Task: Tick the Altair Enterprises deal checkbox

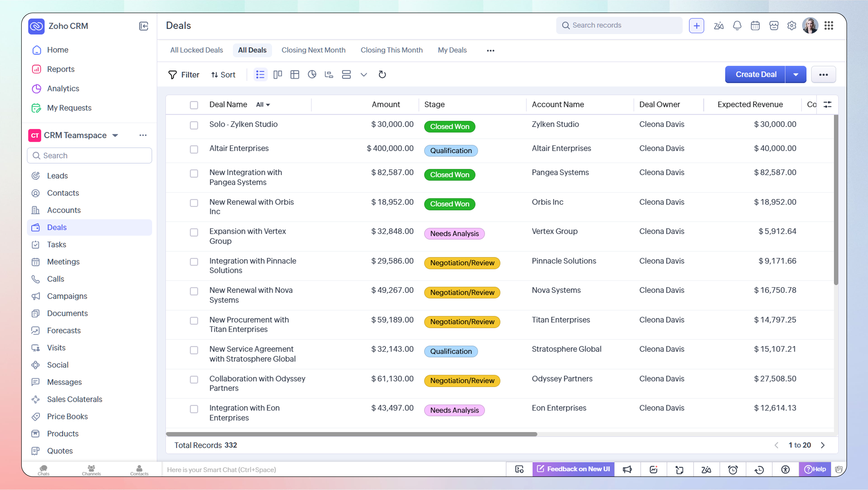Action: (x=194, y=149)
